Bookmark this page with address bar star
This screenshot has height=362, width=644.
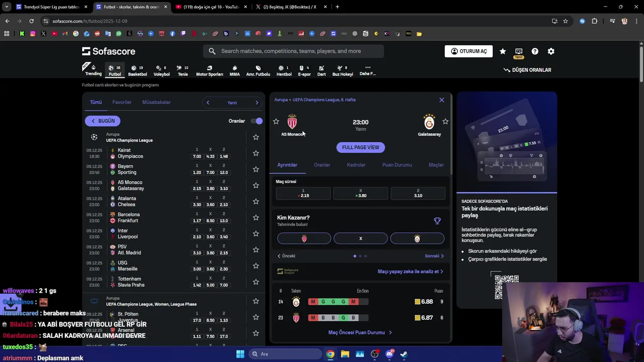click(566, 21)
